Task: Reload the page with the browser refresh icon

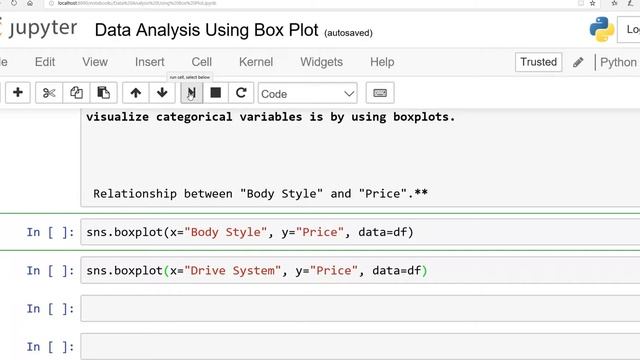Action: click(14, 3)
